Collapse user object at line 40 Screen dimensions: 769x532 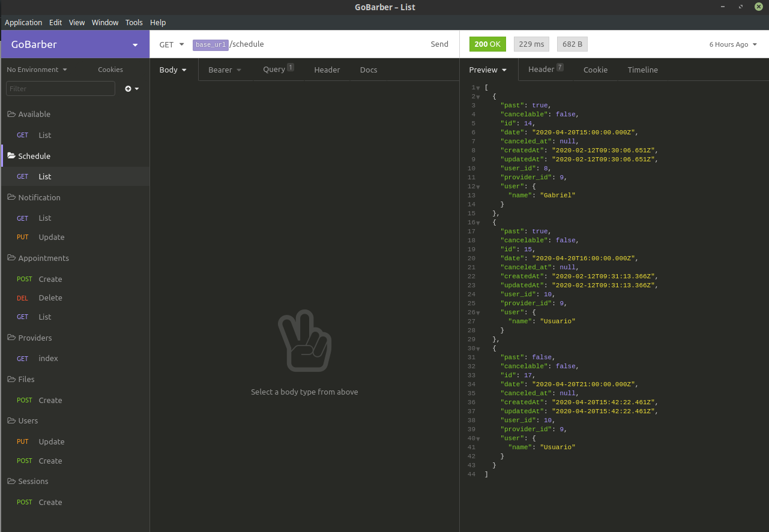coord(478,439)
